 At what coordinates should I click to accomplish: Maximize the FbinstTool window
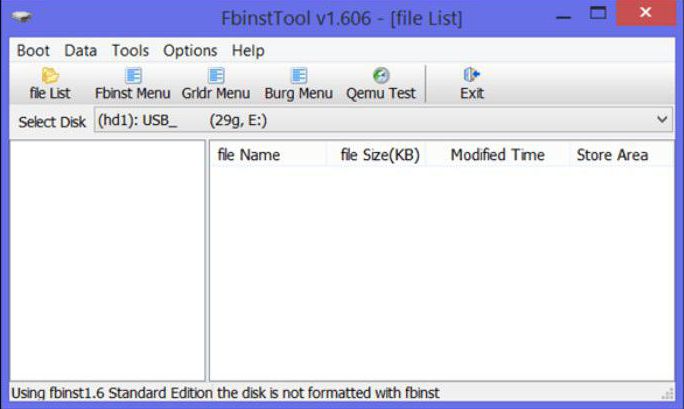pos(598,13)
